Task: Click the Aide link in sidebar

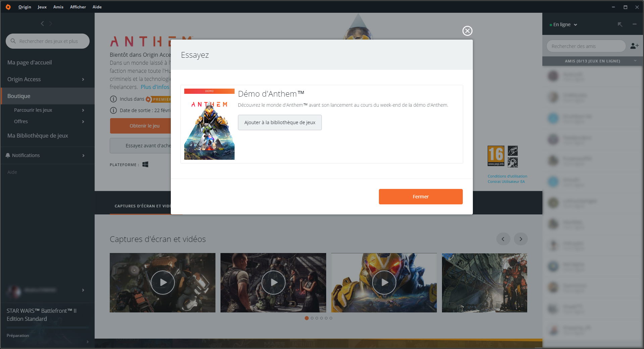Action: pyautogui.click(x=12, y=172)
